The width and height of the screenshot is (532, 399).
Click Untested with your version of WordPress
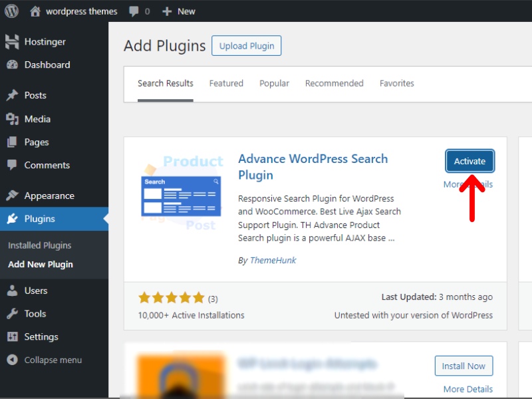414,315
